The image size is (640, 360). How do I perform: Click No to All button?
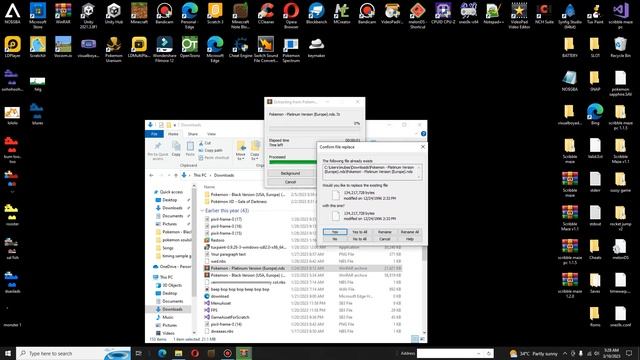[360, 239]
